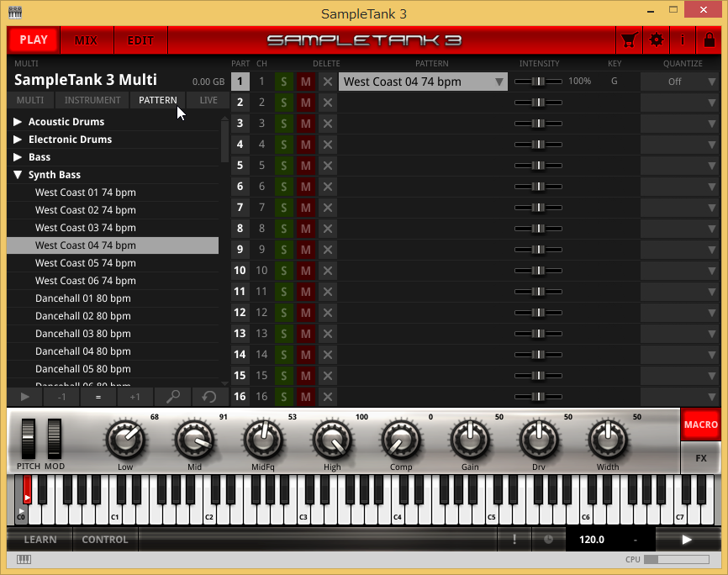Open the MULTI browser tab
This screenshot has width=728, height=575.
30,100
